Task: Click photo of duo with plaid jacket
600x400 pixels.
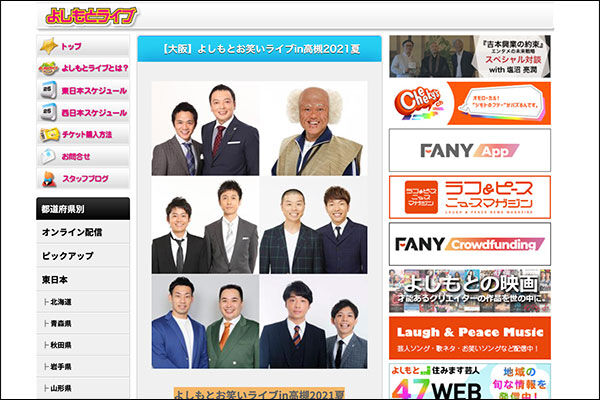Action: click(313, 225)
